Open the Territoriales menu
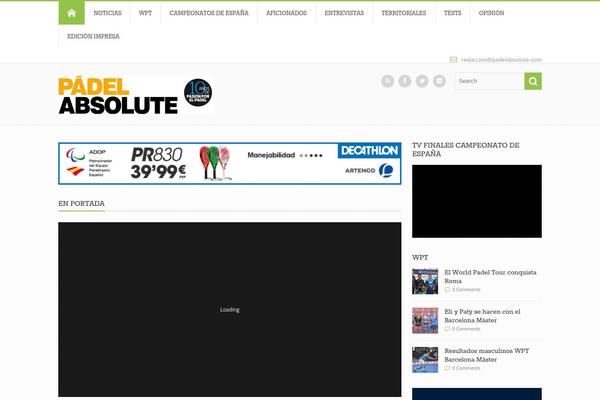Screen dimensions: 600x400 pyautogui.click(x=404, y=13)
